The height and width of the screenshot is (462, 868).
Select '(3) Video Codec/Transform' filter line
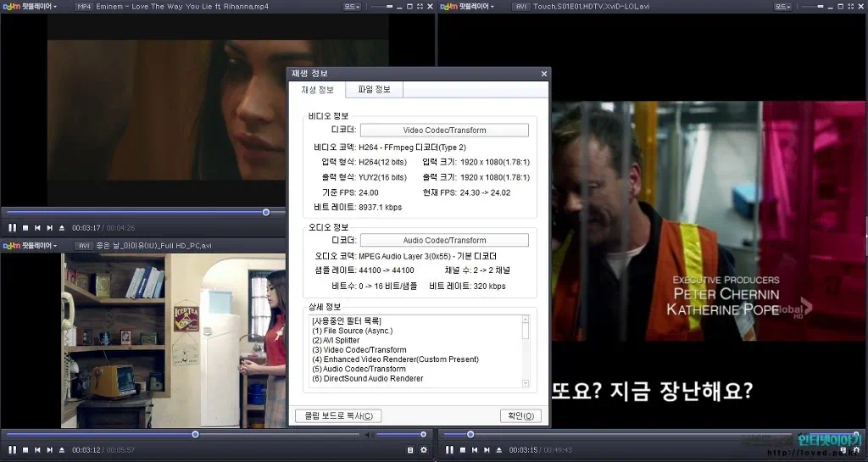point(359,350)
